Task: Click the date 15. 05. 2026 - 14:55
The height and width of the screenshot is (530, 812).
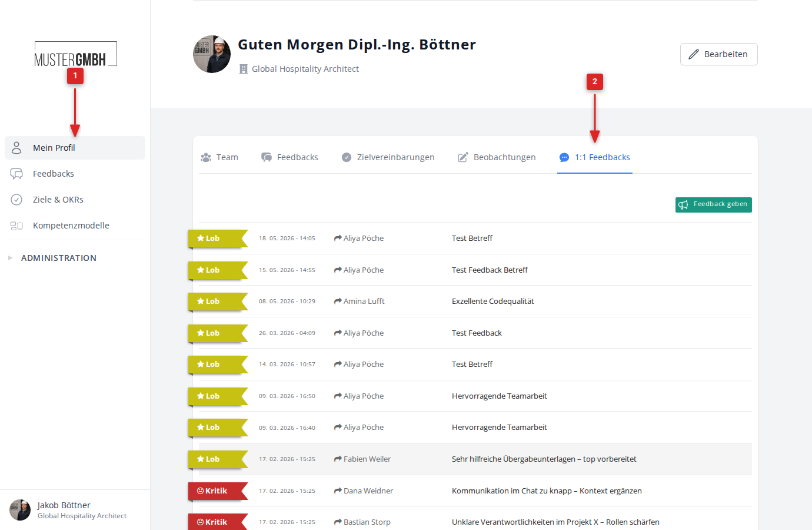Action: tap(287, 270)
